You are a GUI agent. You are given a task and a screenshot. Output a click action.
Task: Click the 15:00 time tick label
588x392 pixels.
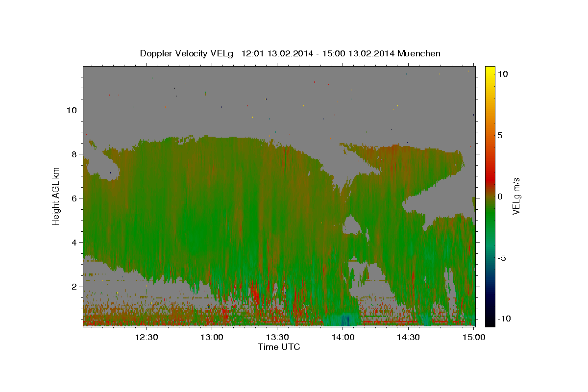[x=474, y=337]
